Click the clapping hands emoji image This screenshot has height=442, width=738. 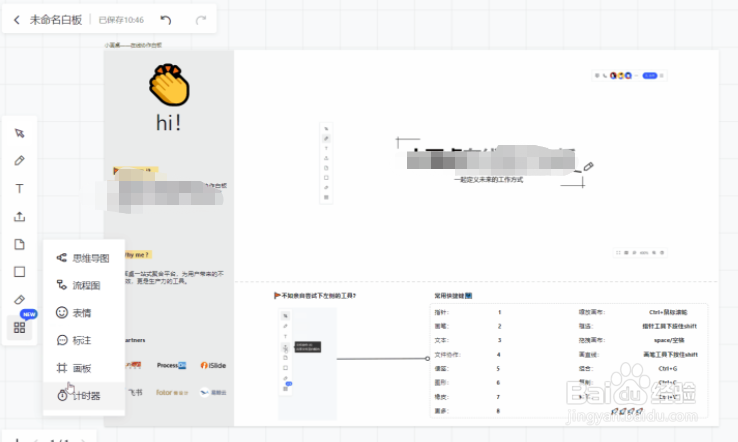(x=169, y=85)
